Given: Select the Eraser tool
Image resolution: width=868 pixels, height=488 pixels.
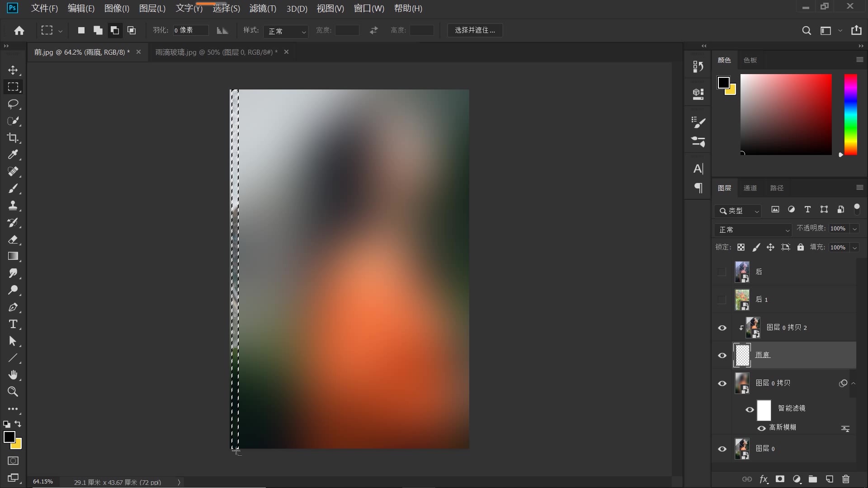Looking at the screenshot, I should [x=13, y=239].
